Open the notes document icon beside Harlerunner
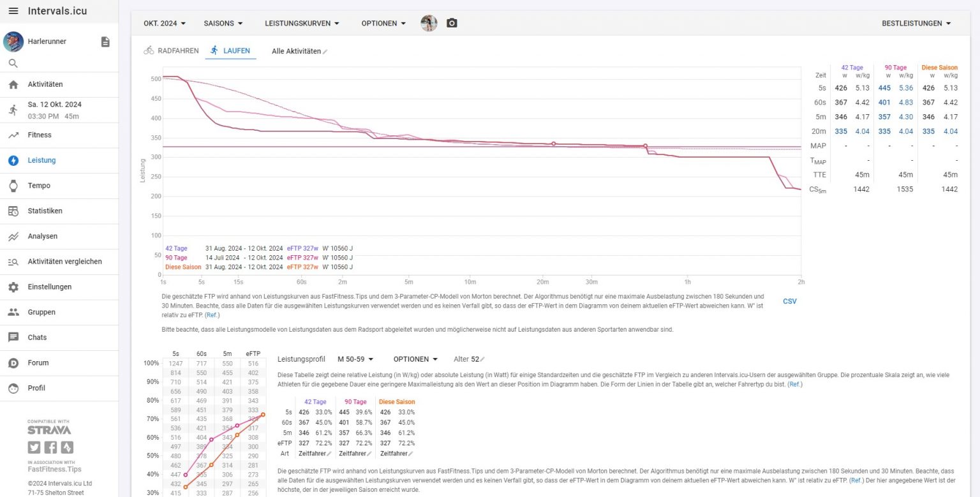Viewport: 980px width, 497px height. click(105, 41)
